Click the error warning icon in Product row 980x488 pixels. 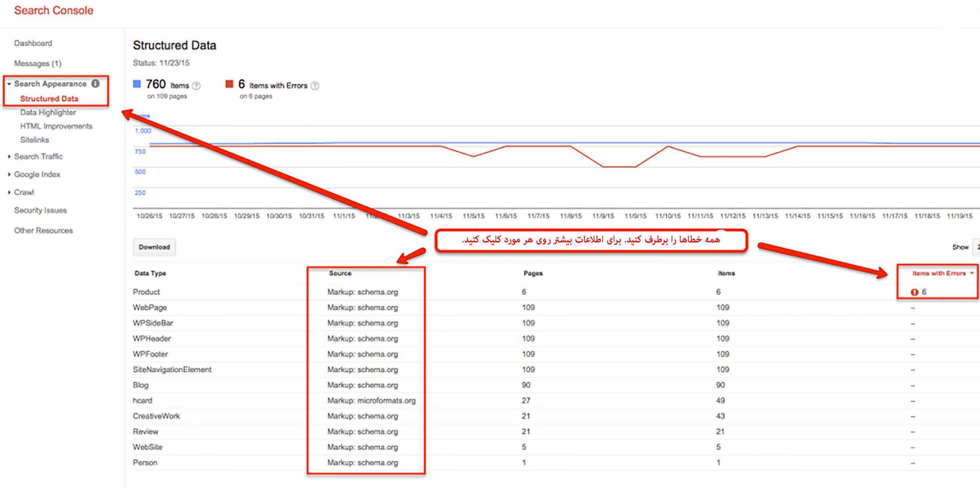(x=914, y=292)
